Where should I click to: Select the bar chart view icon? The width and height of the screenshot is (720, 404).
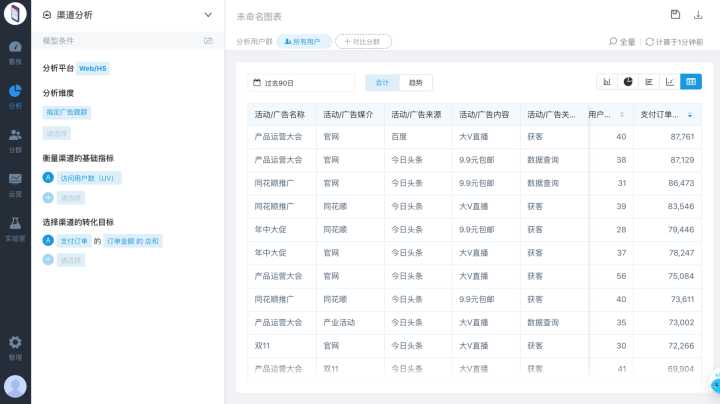tap(607, 82)
